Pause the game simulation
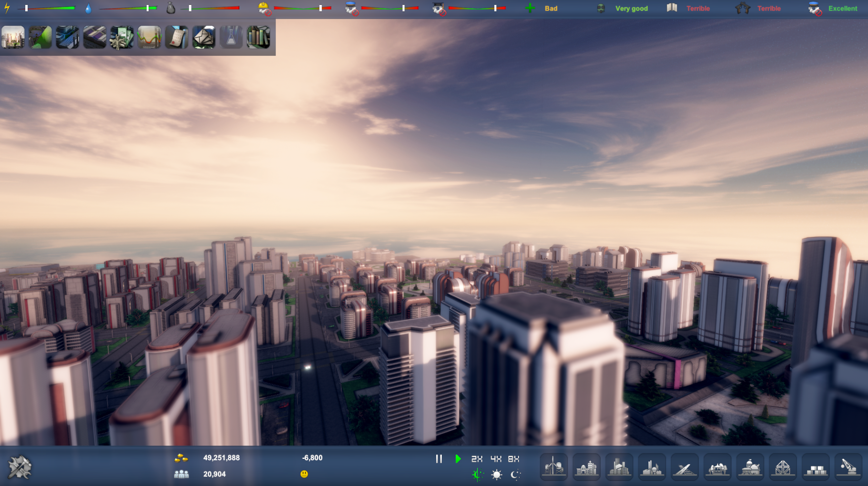Viewport: 868px width, 486px height. coord(439,458)
